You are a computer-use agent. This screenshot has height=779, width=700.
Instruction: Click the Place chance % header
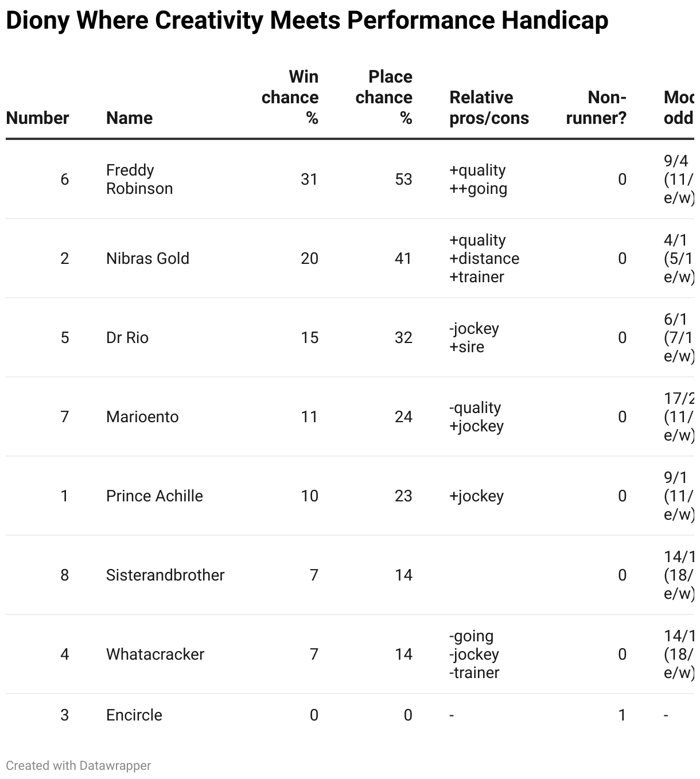point(384,97)
